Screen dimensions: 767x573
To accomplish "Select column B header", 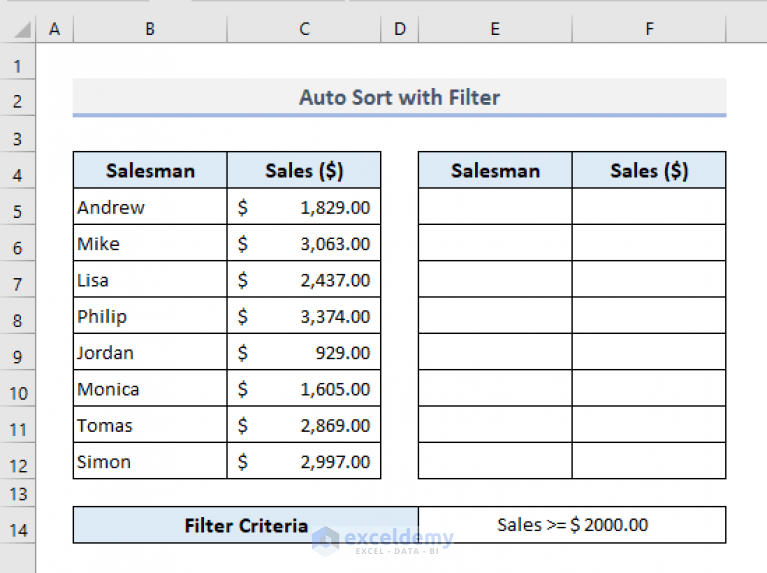I will tap(150, 29).
